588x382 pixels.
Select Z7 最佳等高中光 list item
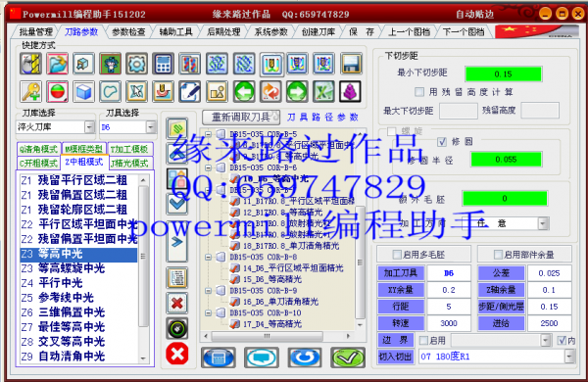pos(78,327)
